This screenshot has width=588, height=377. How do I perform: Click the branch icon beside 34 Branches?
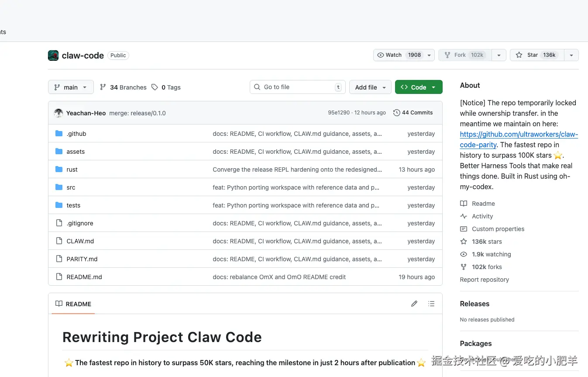[x=103, y=87]
